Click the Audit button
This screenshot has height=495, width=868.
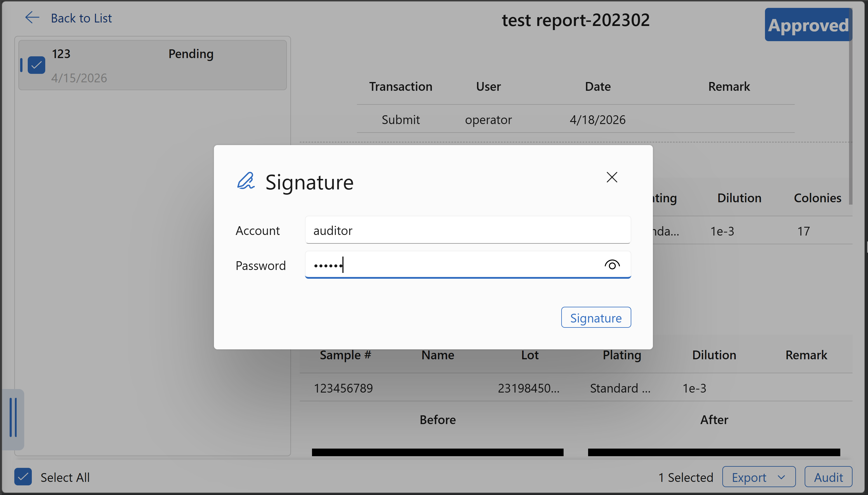click(x=828, y=477)
